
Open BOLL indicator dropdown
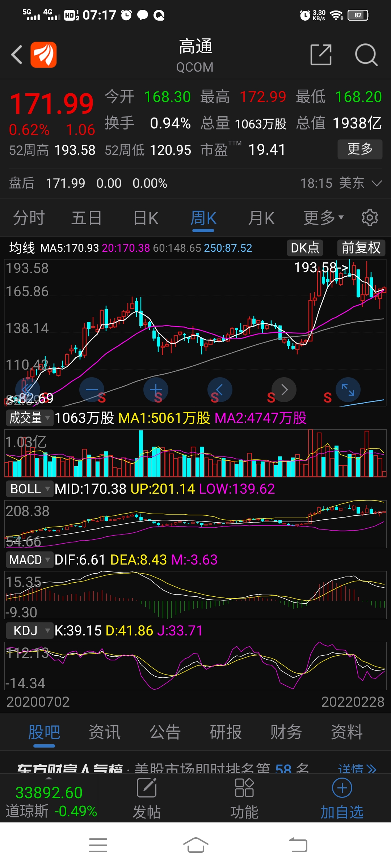pos(30,489)
